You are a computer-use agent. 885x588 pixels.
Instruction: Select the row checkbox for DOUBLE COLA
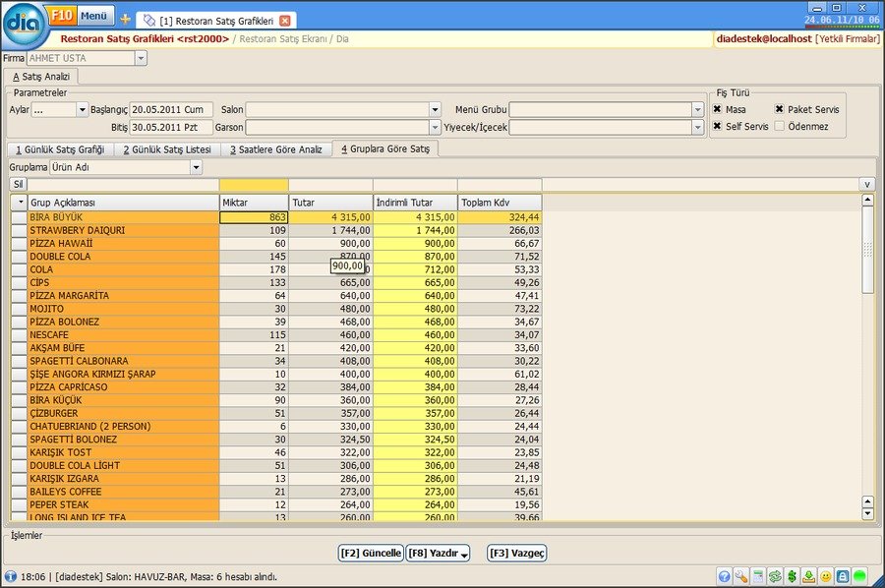(20, 257)
